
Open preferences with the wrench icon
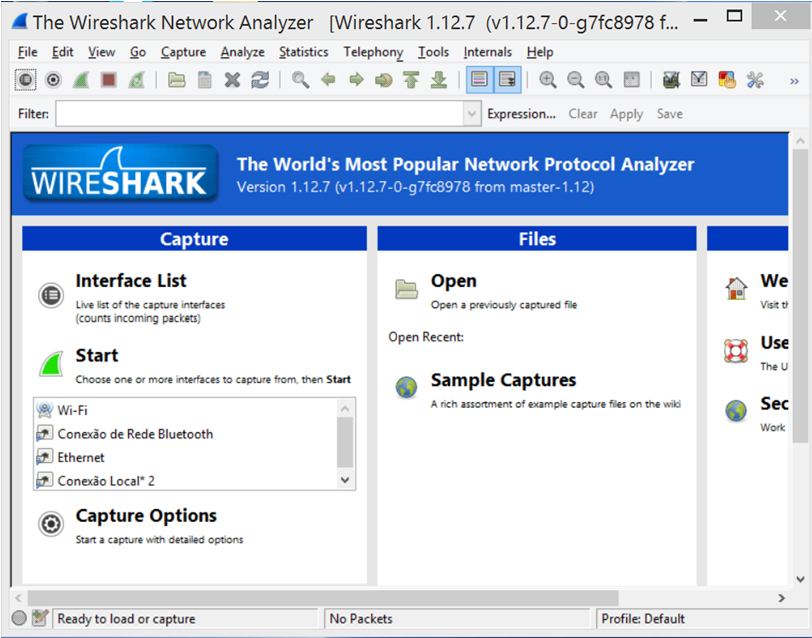click(755, 80)
